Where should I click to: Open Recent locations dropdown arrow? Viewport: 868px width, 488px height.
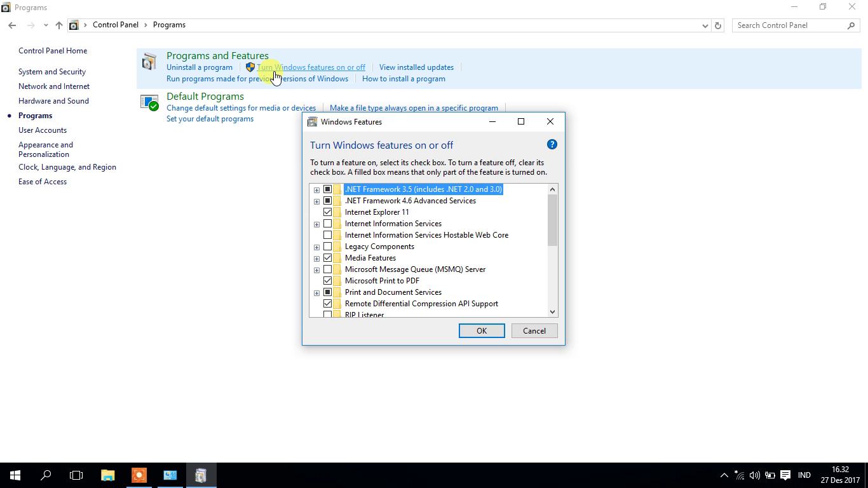[x=46, y=25]
